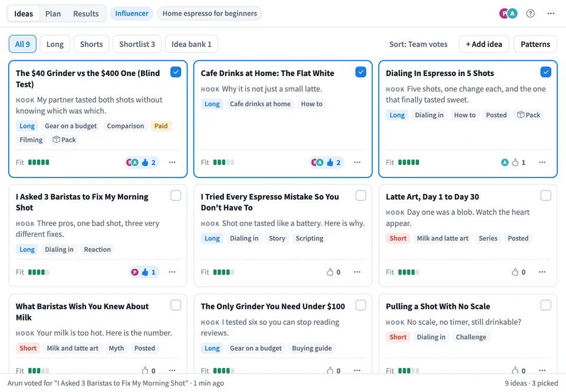Open more options on Flat White card
The width and height of the screenshot is (566, 392).
click(357, 163)
